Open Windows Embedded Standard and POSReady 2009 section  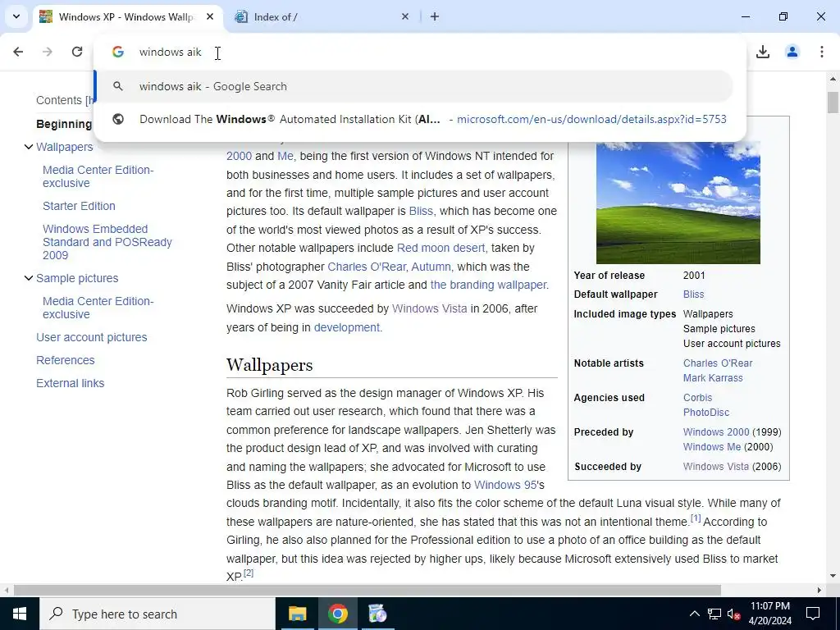(x=107, y=242)
